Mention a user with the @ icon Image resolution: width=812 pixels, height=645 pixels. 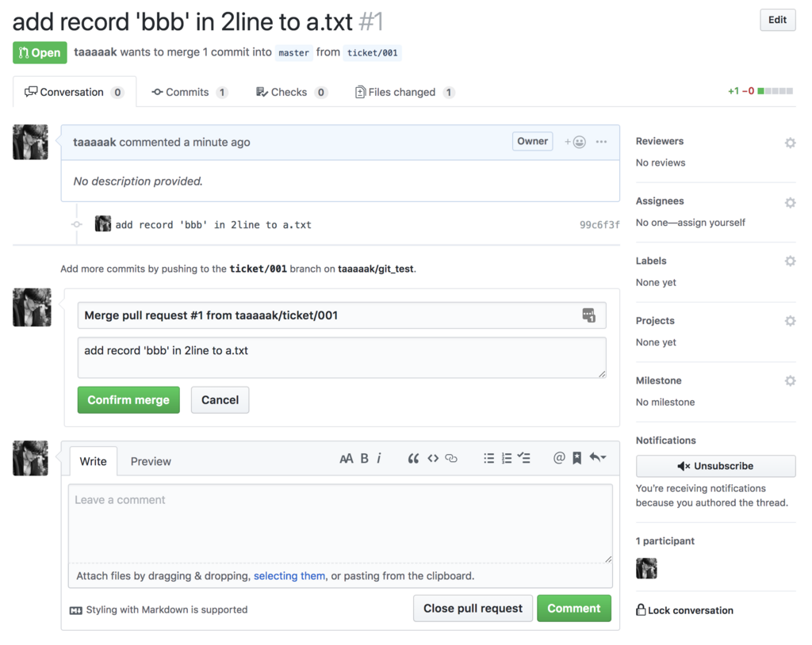click(x=559, y=458)
